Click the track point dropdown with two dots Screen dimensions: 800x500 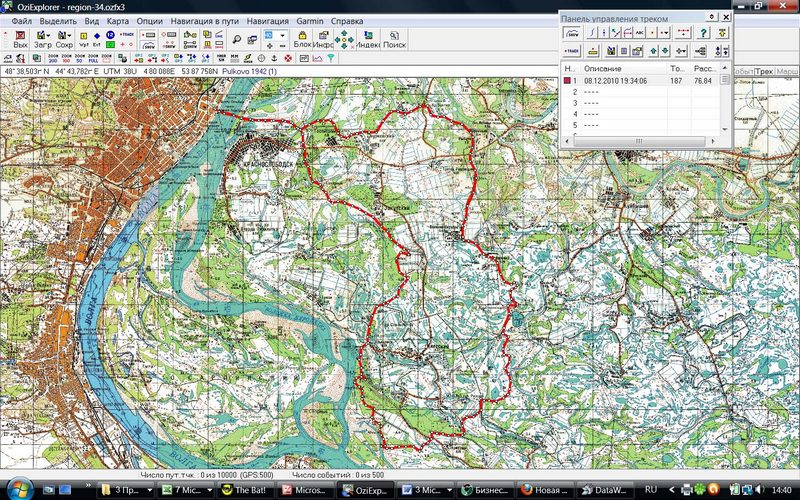point(664,33)
